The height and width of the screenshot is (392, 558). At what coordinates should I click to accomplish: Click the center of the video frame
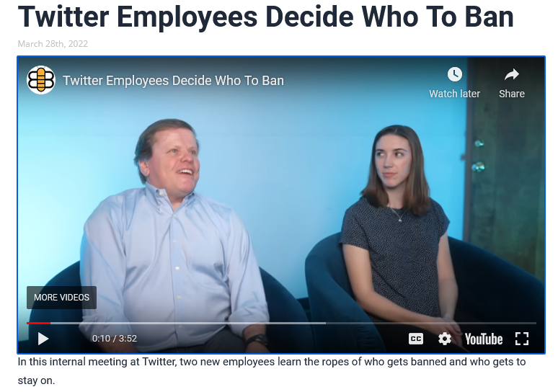click(281, 205)
